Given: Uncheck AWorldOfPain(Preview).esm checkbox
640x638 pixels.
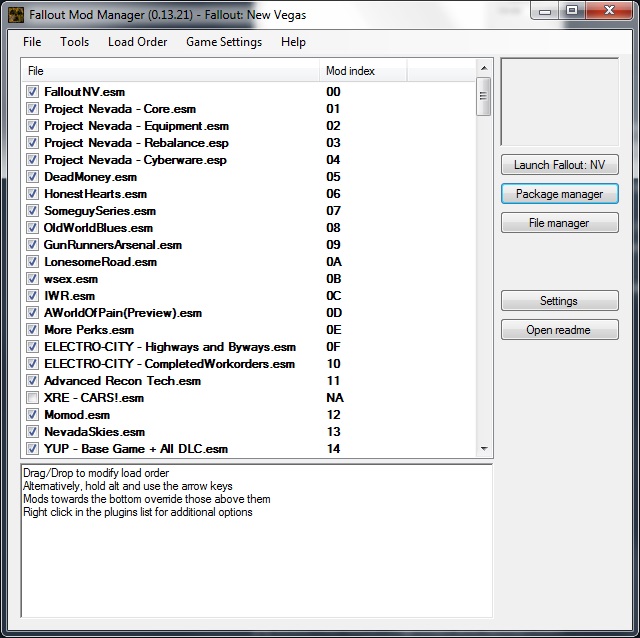Looking at the screenshot, I should click(x=32, y=313).
